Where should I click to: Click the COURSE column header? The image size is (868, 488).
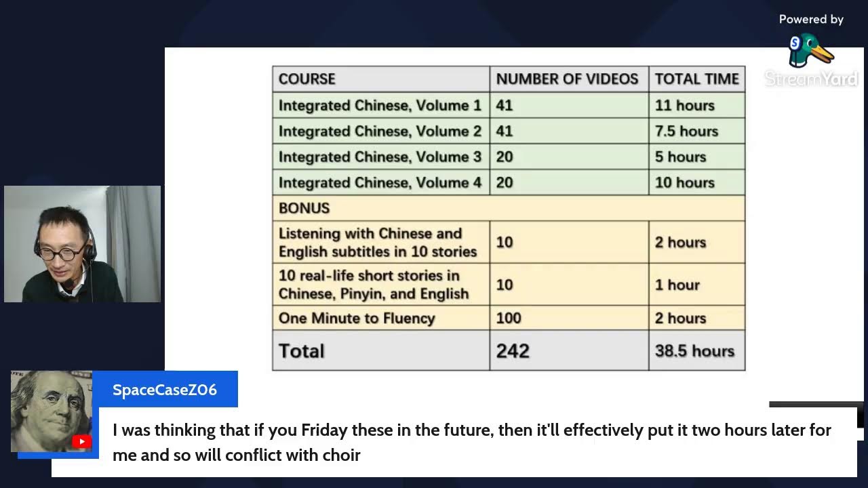(x=381, y=79)
